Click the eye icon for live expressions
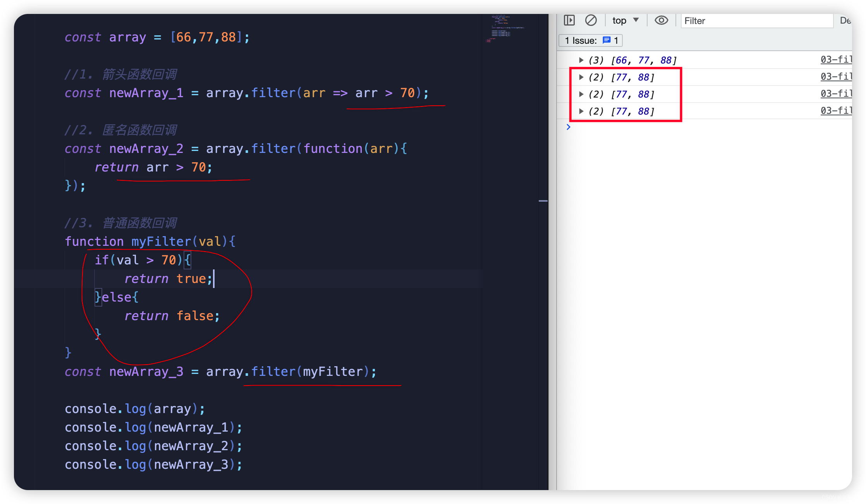This screenshot has height=504, width=866. point(661,20)
